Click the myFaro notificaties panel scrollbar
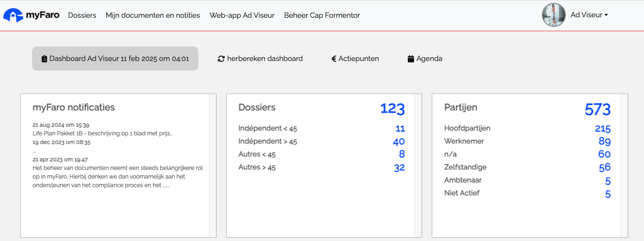644x241 pixels. (213, 165)
